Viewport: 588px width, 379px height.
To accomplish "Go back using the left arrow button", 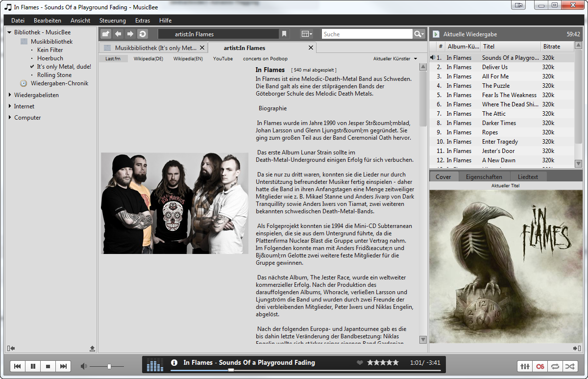I will coord(118,34).
